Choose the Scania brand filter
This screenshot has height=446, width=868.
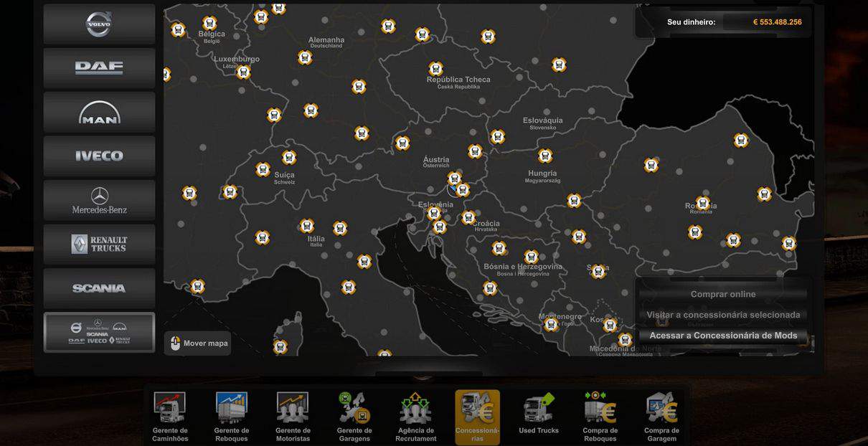point(99,288)
